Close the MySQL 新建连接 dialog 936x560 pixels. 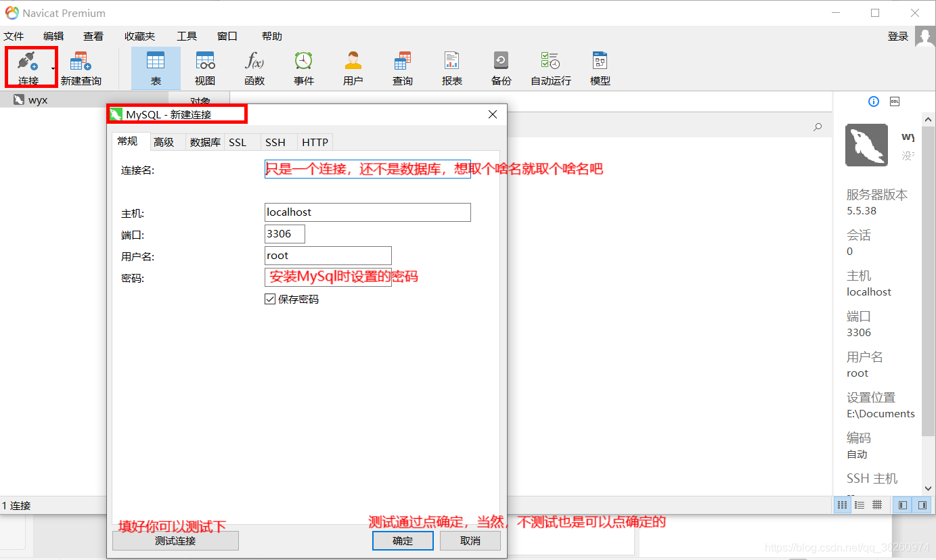493,114
